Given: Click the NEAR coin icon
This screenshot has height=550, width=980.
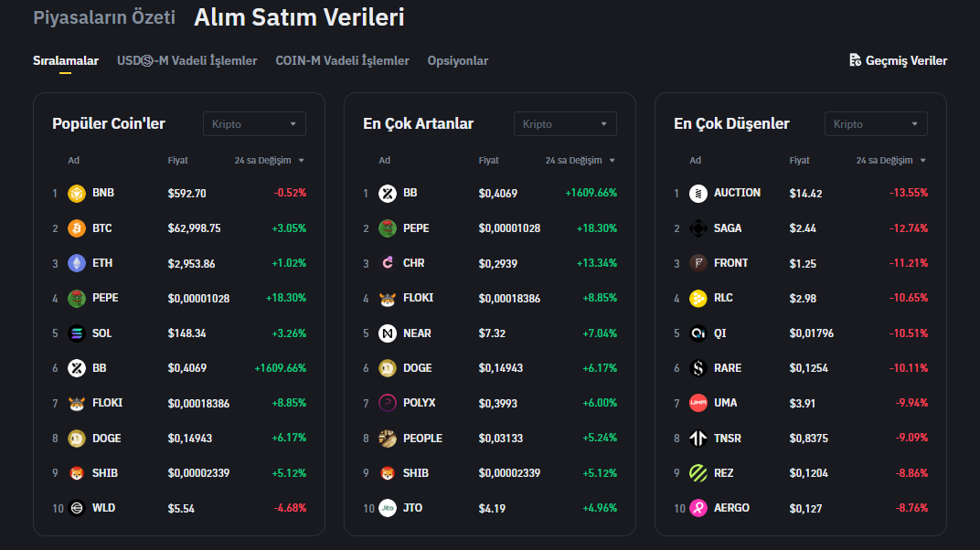Looking at the screenshot, I should click(x=388, y=333).
